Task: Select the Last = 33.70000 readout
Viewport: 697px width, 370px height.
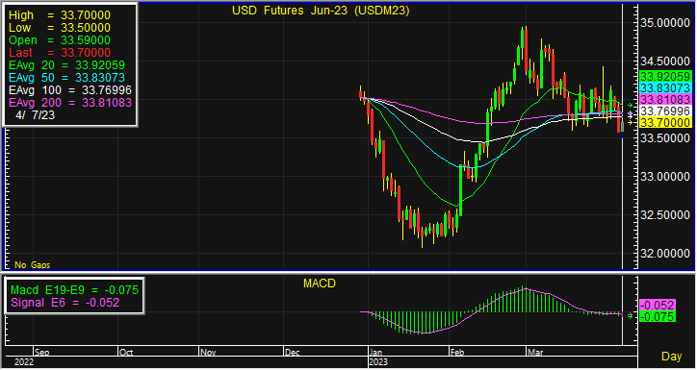Action: coord(60,52)
